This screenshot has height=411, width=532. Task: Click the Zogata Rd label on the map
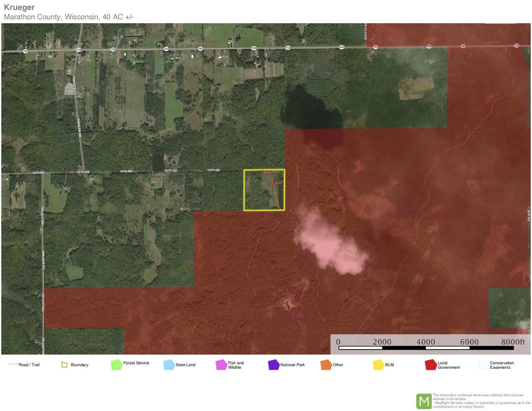pyautogui.click(x=366, y=32)
